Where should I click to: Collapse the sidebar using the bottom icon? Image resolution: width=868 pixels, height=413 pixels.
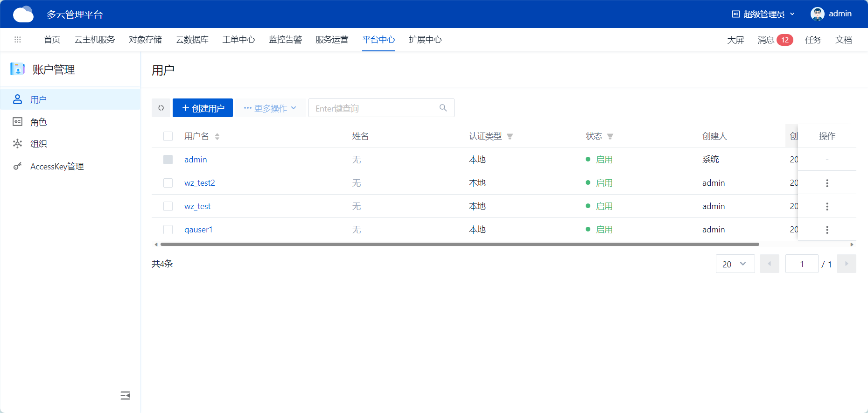125,396
